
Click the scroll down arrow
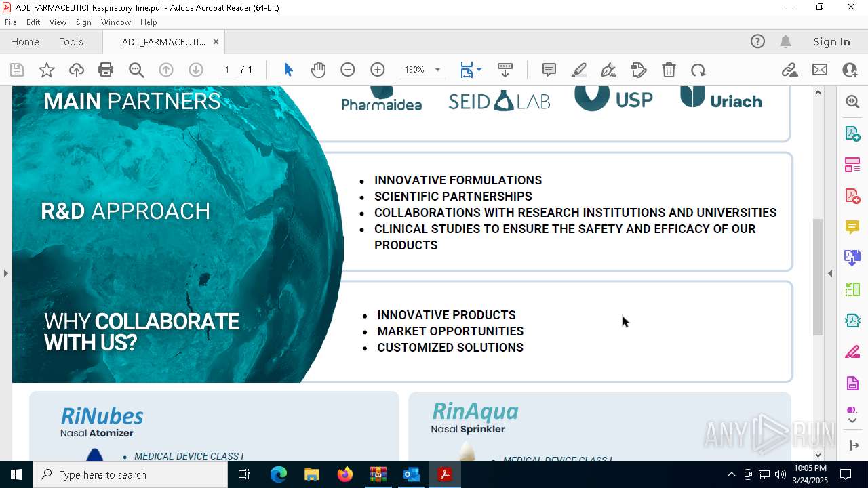(x=818, y=455)
